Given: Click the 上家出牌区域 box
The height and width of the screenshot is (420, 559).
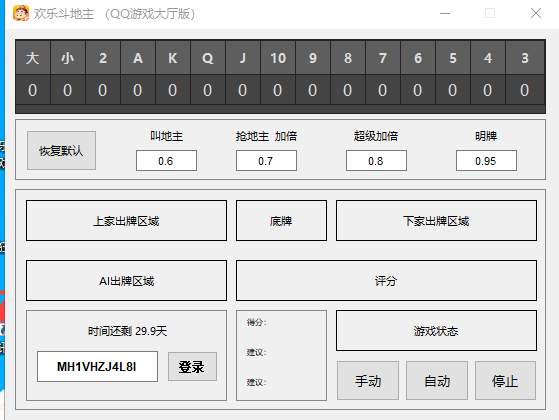Looking at the screenshot, I should tap(126, 221).
